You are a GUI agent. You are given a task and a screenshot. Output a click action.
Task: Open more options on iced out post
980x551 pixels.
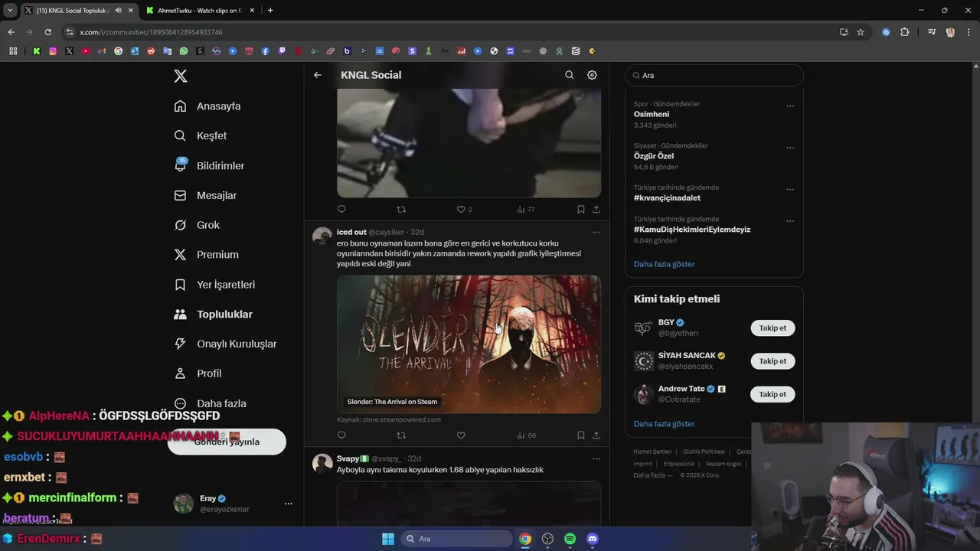tap(596, 232)
